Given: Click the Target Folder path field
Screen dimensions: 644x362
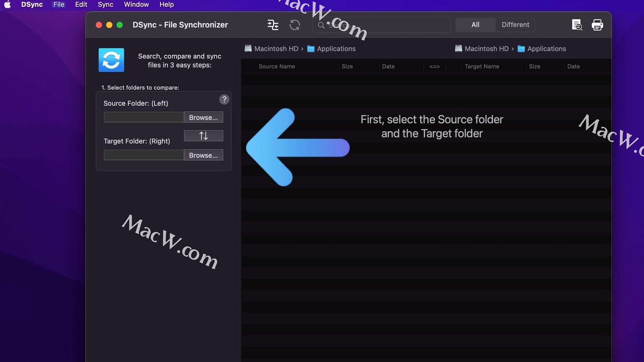Looking at the screenshot, I should pos(144,155).
